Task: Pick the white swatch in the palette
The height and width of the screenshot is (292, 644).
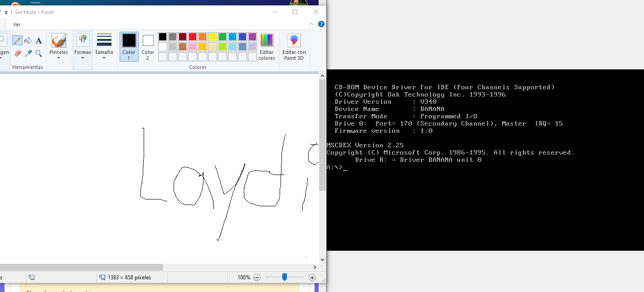Action: pos(162,47)
